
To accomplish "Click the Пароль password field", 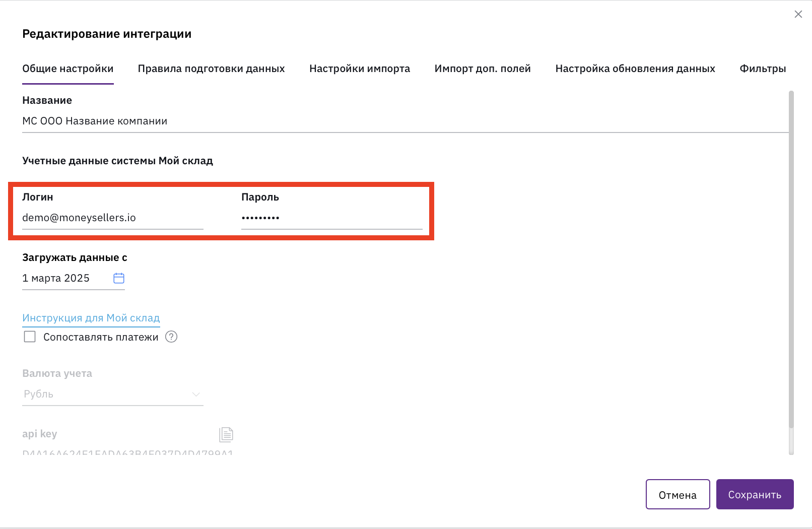I will [x=332, y=218].
